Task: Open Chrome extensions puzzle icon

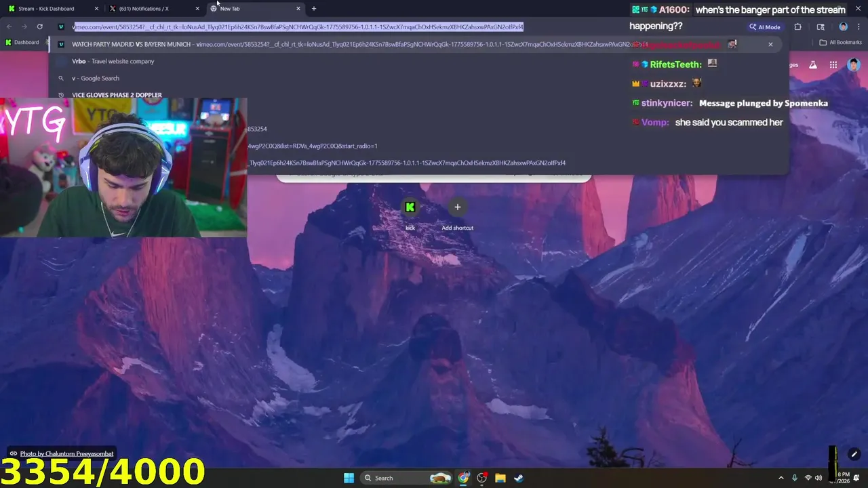Action: pyautogui.click(x=797, y=27)
